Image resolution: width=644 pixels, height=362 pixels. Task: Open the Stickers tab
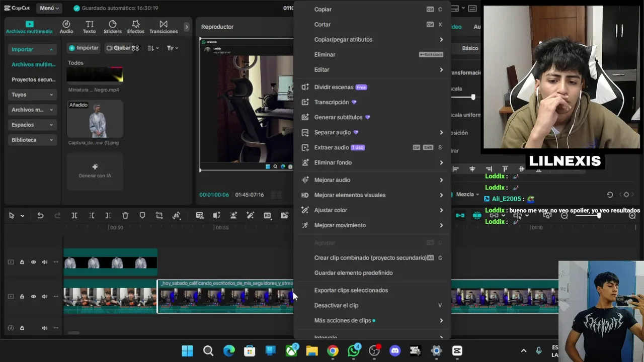[113, 27]
